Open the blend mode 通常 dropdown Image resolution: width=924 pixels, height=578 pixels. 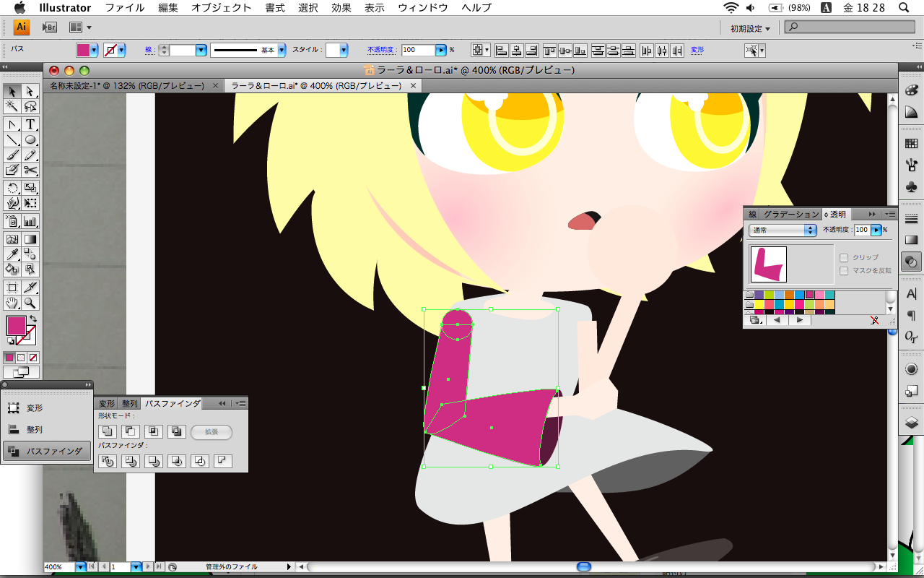(x=783, y=230)
